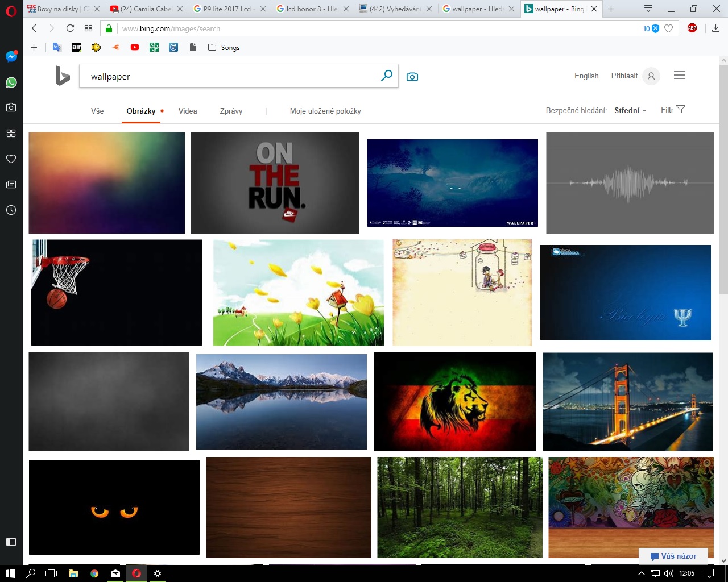The width and height of the screenshot is (728, 582).
Task: Open the orange cat eyes wallpaper
Action: [x=114, y=508]
